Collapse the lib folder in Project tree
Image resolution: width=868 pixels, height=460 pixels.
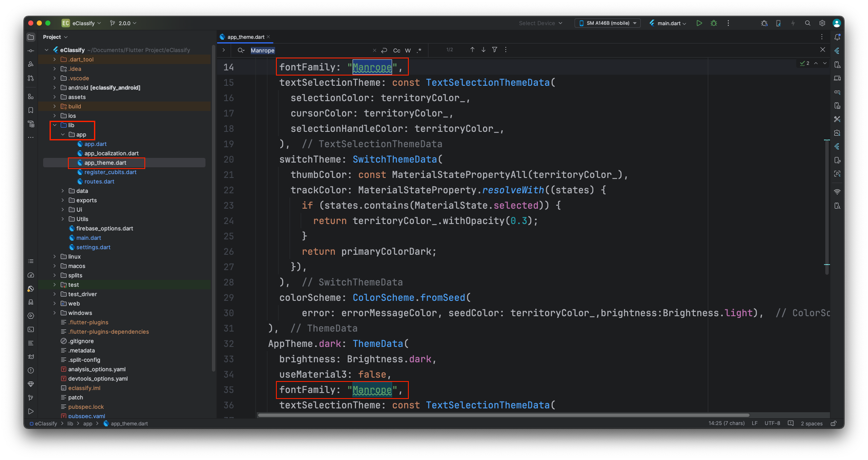pyautogui.click(x=54, y=125)
